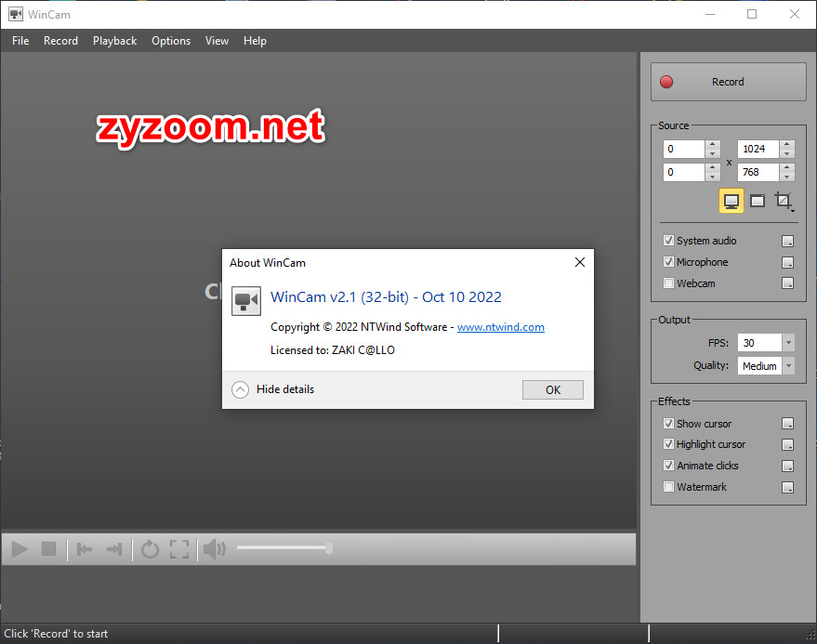Image resolution: width=817 pixels, height=644 pixels.
Task: Select window capture source icon
Action: (758, 201)
